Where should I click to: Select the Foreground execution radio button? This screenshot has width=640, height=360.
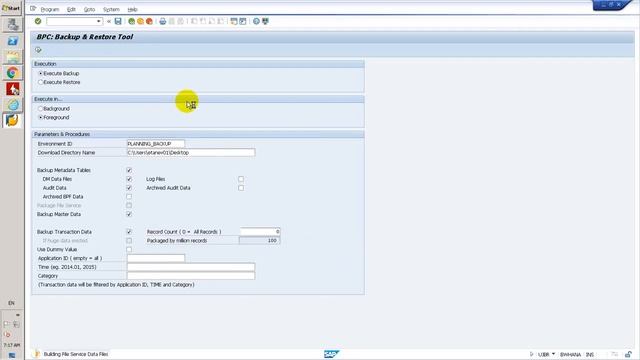pyautogui.click(x=40, y=117)
